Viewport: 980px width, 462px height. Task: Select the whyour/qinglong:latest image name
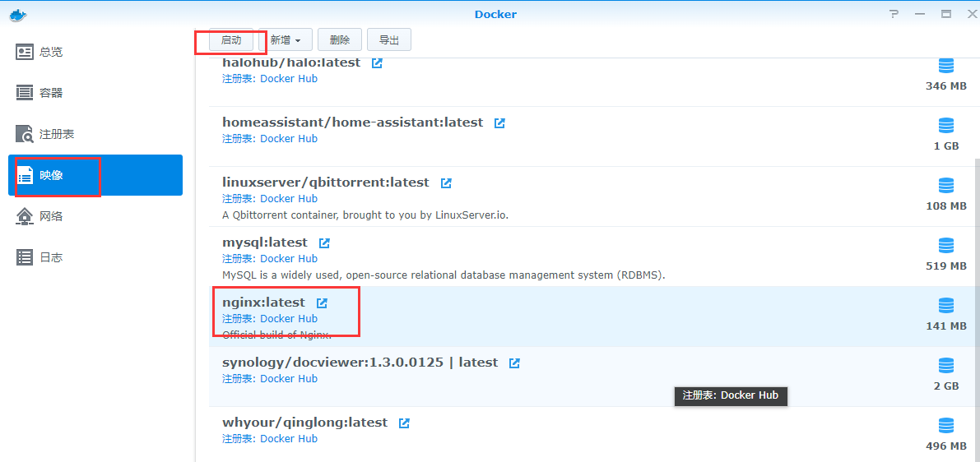(305, 422)
